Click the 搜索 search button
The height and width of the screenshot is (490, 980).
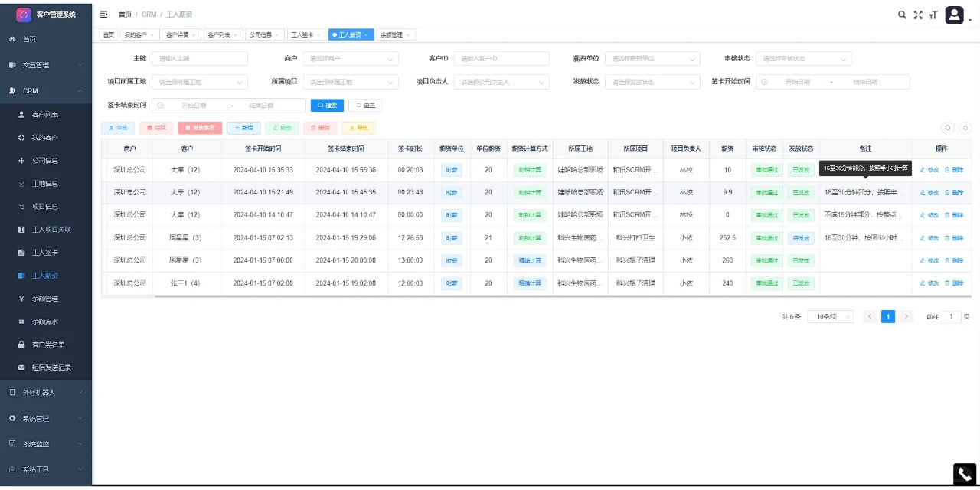(327, 105)
